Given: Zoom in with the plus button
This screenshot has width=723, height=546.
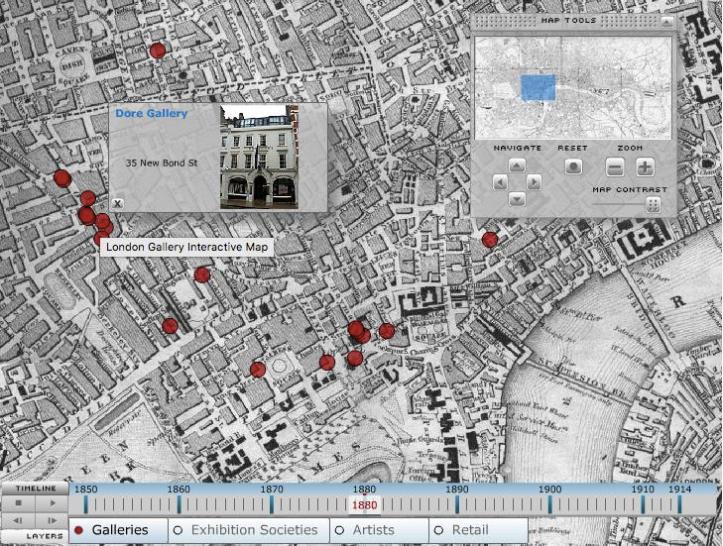Looking at the screenshot, I should pyautogui.click(x=645, y=168).
